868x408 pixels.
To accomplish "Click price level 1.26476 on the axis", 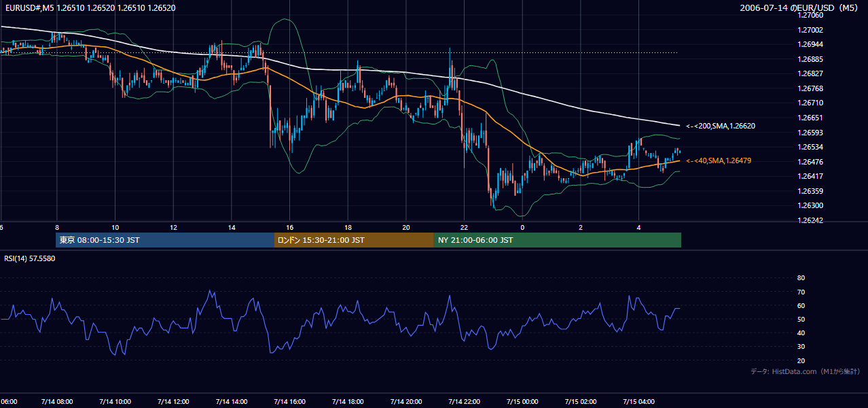I will pos(810,162).
